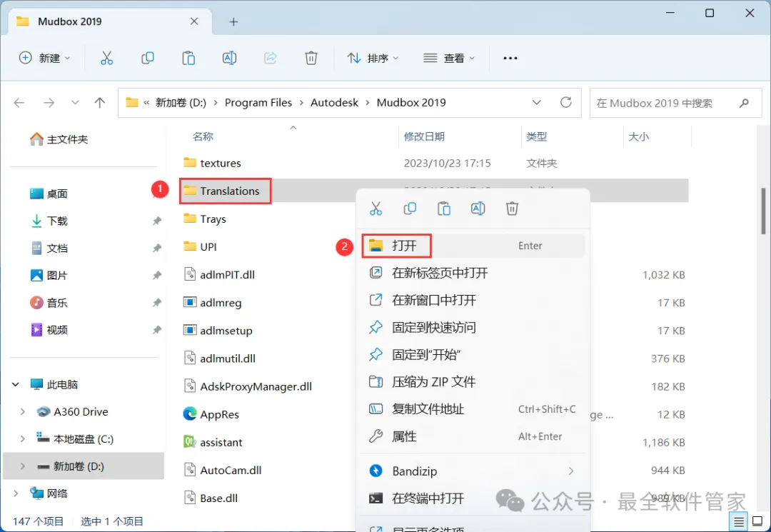
Task: Open the 新建 dropdown
Action: click(x=45, y=58)
